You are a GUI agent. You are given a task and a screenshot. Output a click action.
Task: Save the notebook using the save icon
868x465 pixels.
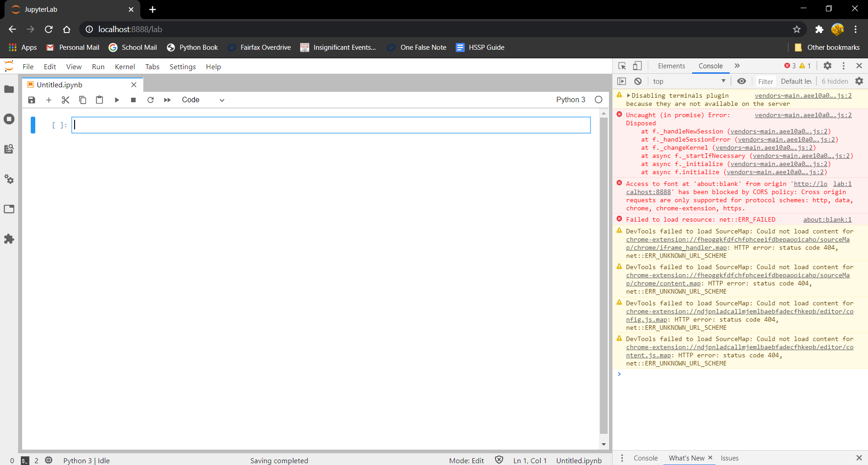click(x=31, y=100)
